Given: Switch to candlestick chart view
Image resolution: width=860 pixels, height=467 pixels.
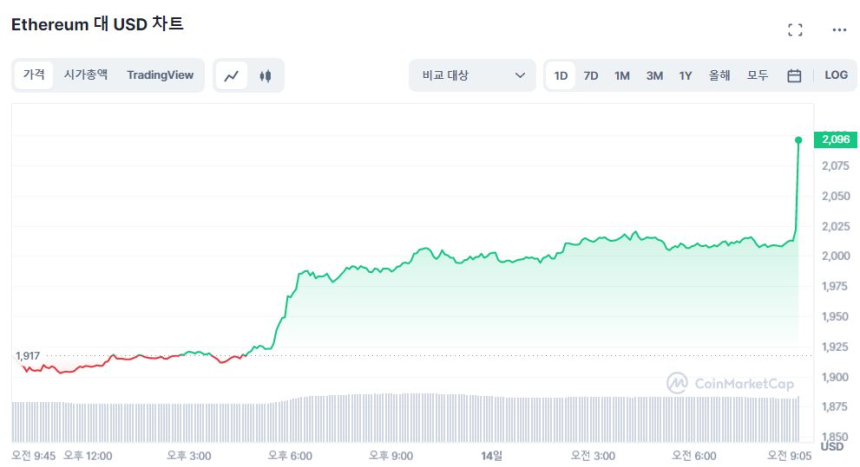Looking at the screenshot, I should point(265,75).
